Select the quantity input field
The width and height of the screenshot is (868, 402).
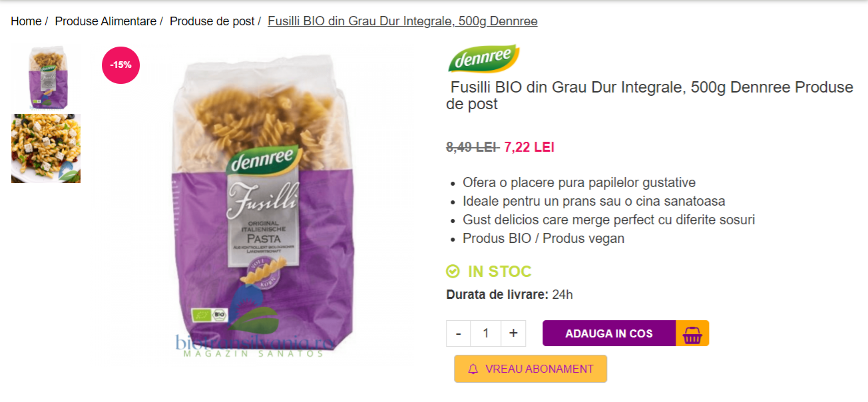pos(486,333)
